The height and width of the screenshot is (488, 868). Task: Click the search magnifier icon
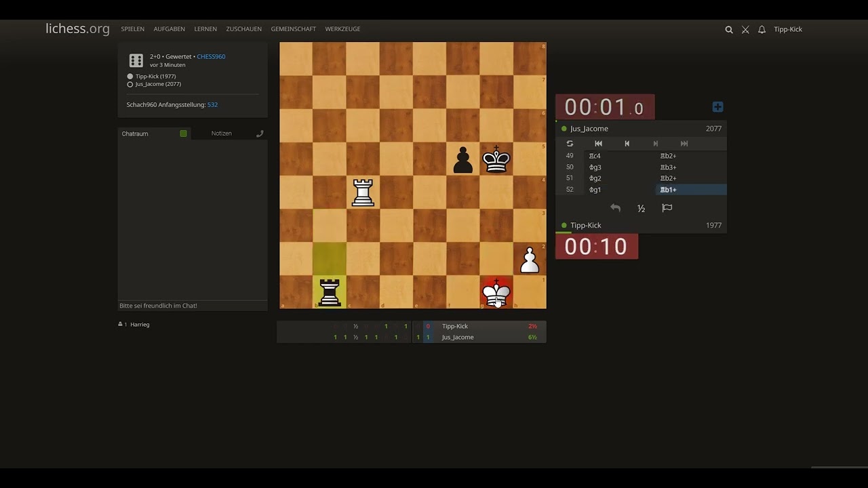[729, 30]
